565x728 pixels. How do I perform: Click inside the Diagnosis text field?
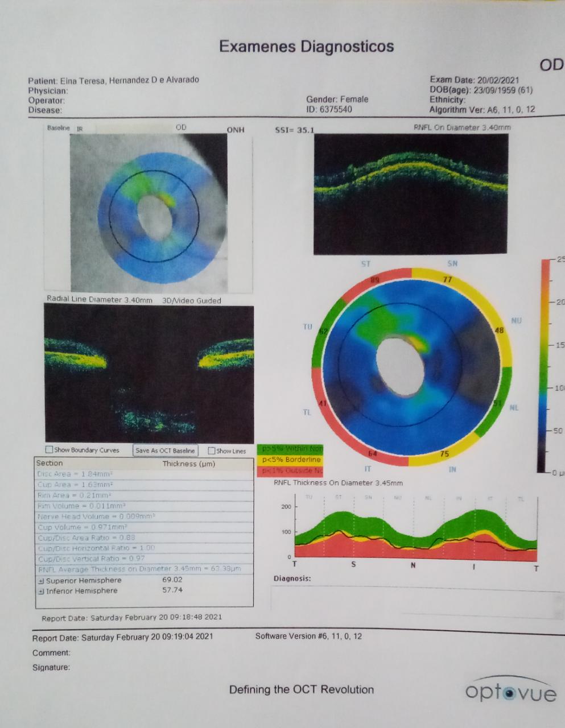click(415, 601)
